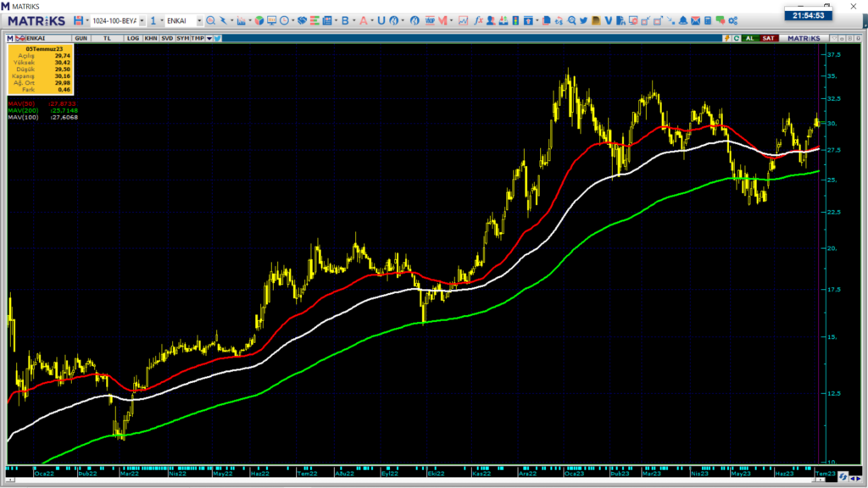Toggle the SVD option in chart header
Screen dimensions: 868x488
167,38
